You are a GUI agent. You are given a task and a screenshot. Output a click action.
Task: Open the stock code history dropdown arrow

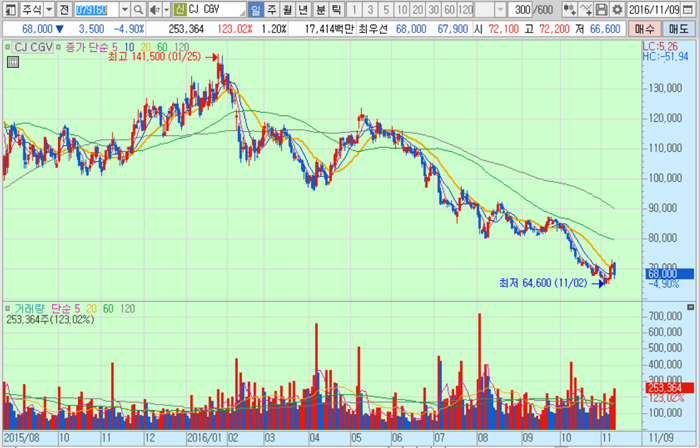(124, 9)
